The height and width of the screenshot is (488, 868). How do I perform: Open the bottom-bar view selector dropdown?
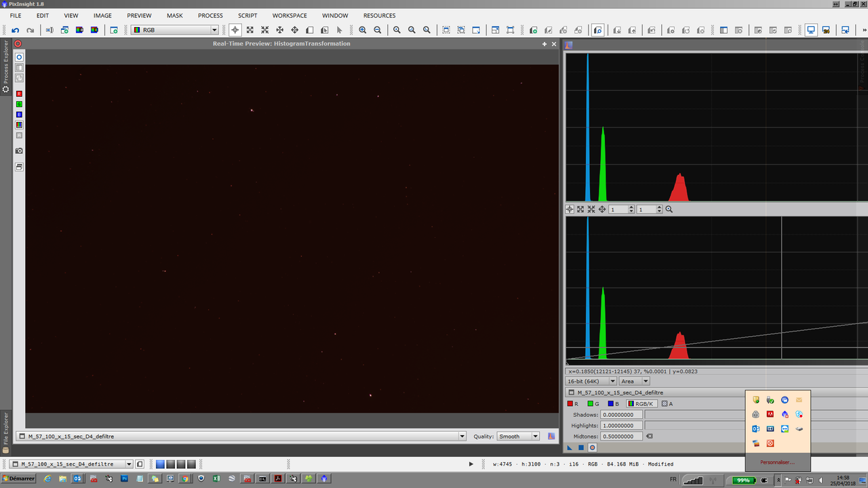coord(72,464)
